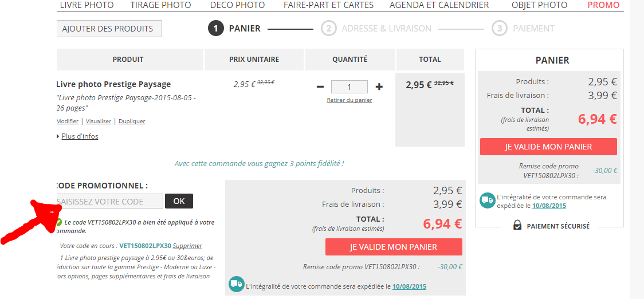Validate cart in the sidebar panel
This screenshot has height=299, width=644.
coord(548,147)
